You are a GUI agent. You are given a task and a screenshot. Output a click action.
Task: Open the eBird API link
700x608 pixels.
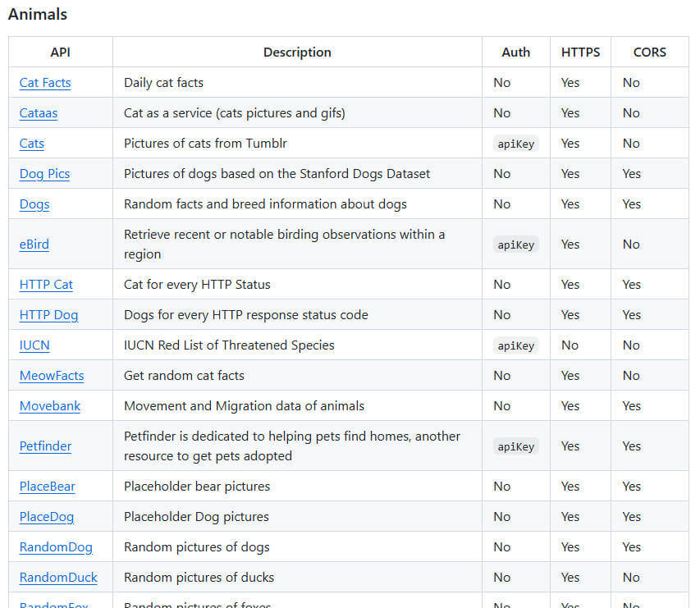coord(34,245)
